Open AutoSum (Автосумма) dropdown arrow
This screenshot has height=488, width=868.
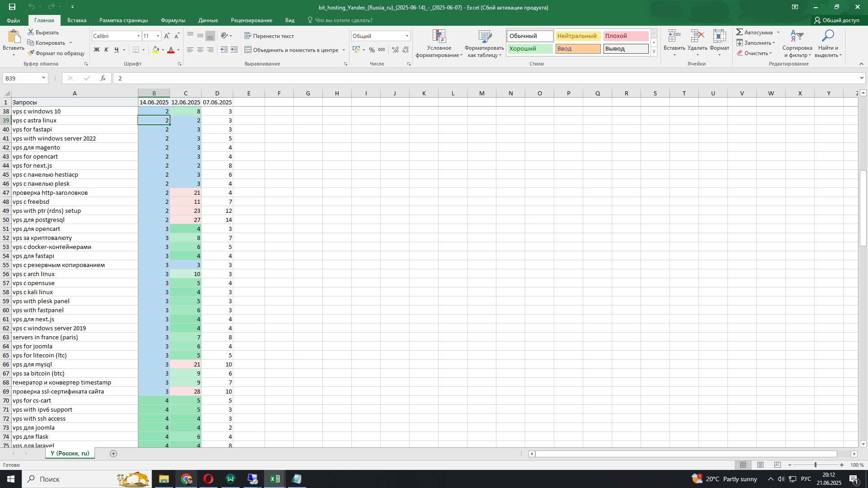778,32
